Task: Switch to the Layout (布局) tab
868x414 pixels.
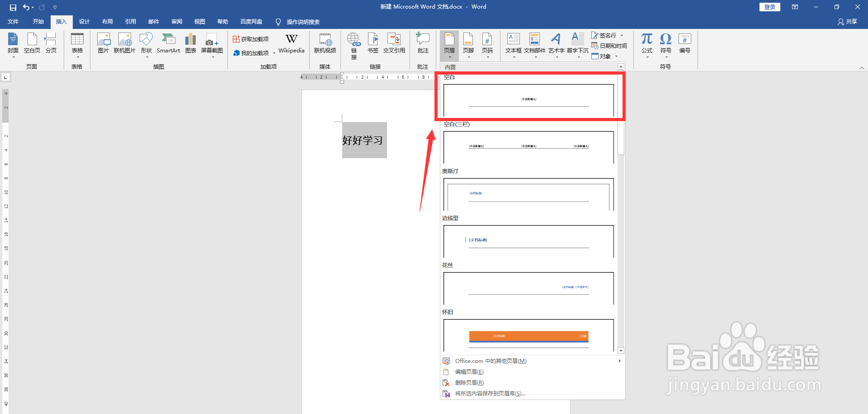Action: (x=108, y=22)
